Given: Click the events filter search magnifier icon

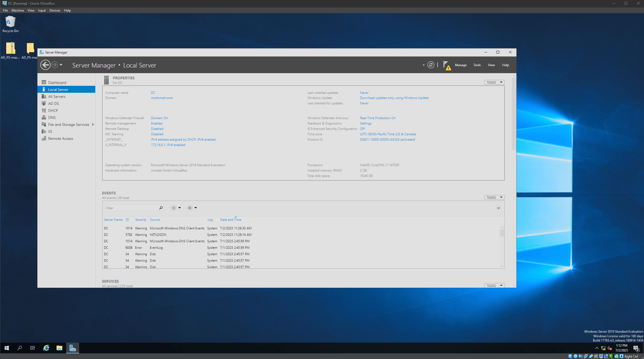Looking at the screenshot, I should 161,208.
